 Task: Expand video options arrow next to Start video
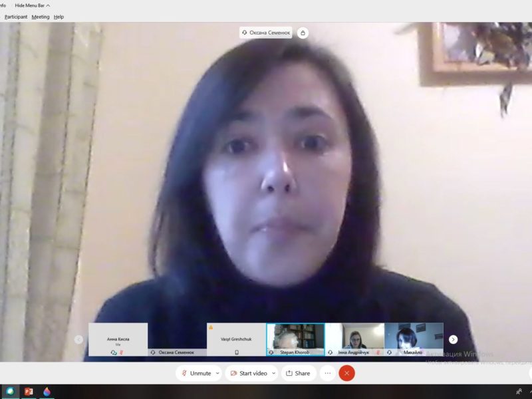(x=273, y=373)
